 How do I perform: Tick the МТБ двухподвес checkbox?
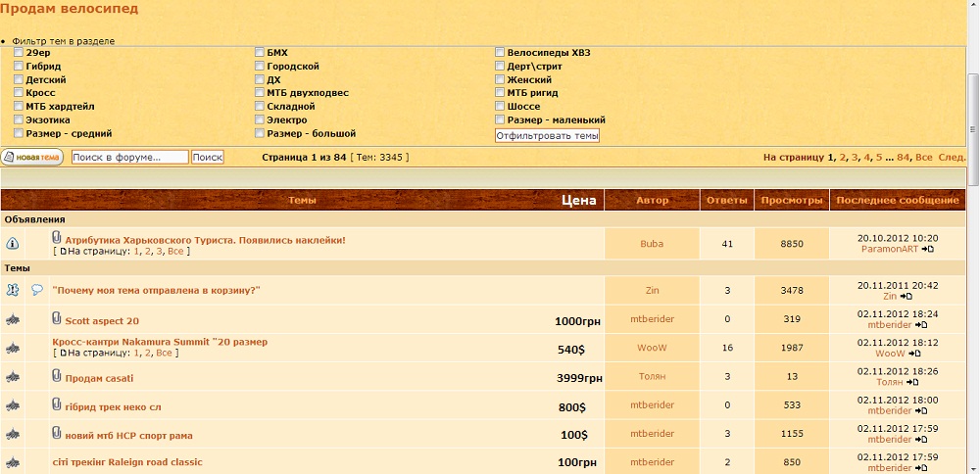coord(260,93)
